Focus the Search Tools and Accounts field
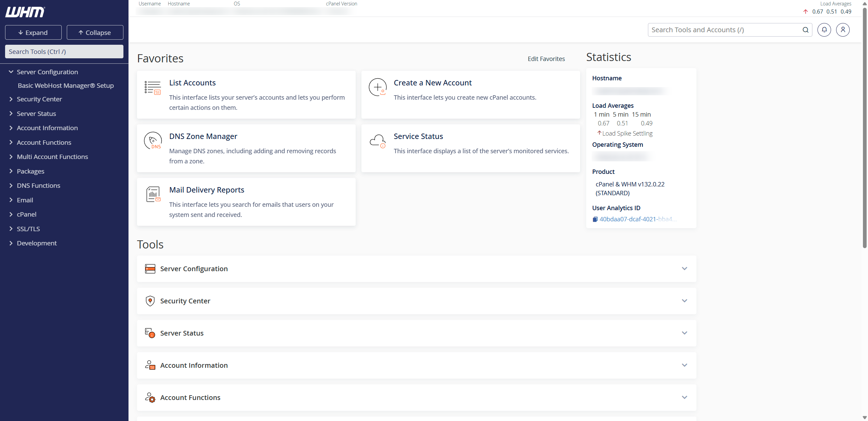868x421 pixels. pos(726,30)
